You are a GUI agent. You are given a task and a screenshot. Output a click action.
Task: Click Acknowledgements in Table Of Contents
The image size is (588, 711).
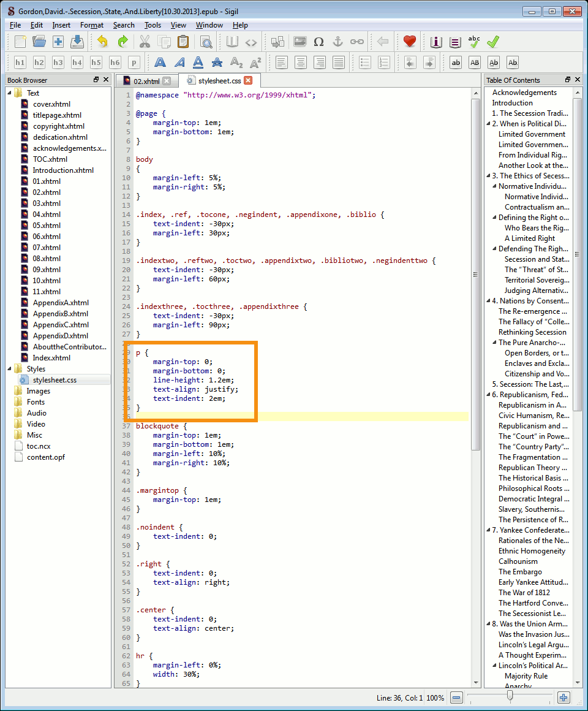[524, 93]
